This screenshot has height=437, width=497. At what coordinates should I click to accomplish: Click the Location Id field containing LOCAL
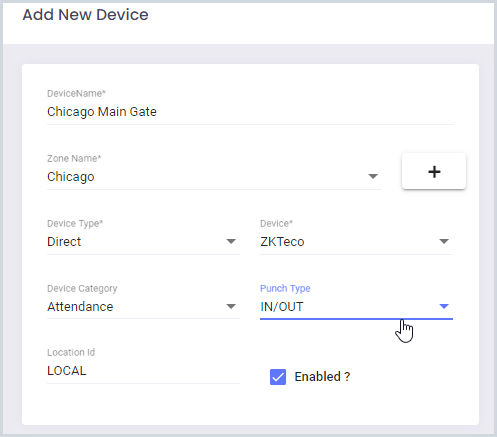click(143, 371)
